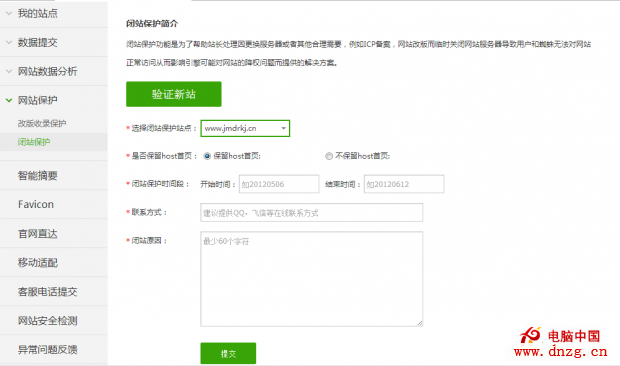Open Favicon in sidebar
The width and height of the screenshot is (620, 366).
53,204
